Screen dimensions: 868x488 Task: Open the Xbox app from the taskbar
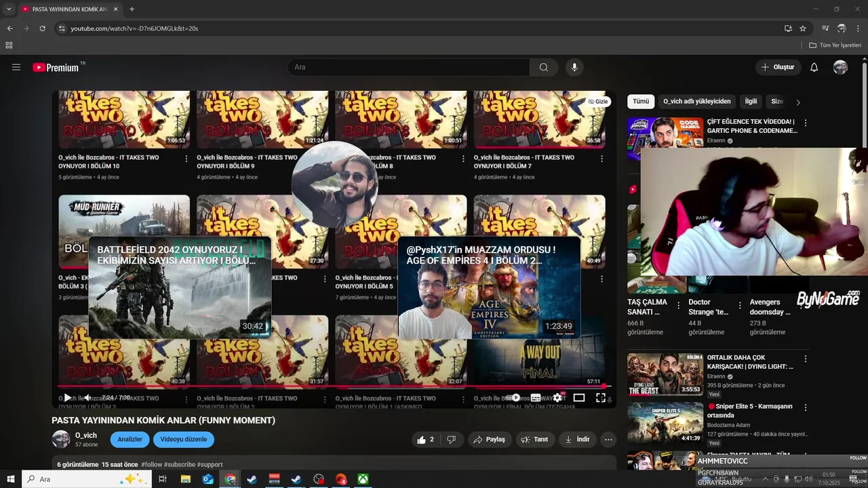[x=363, y=479]
